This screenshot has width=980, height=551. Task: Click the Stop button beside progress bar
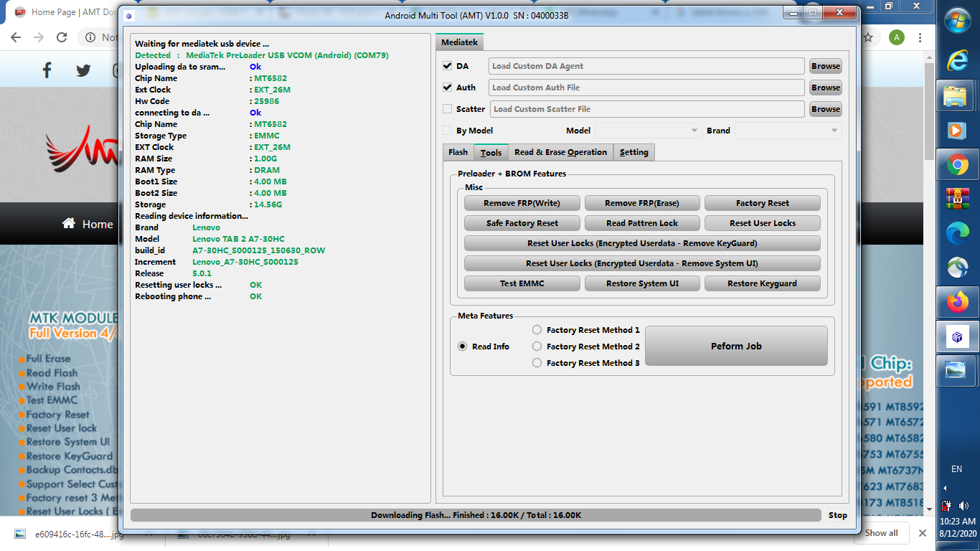[838, 515]
